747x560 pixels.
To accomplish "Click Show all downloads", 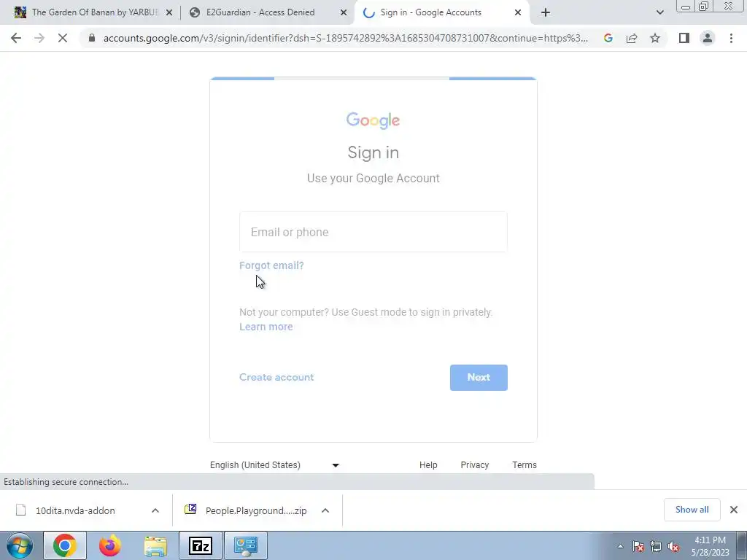I will (692, 510).
